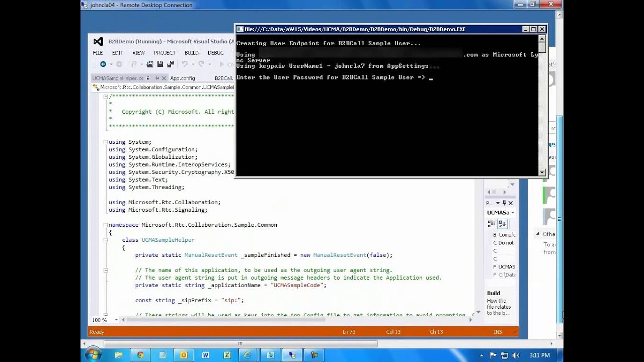Click the Visual Studio logo icon
This screenshot has width=644, height=362.
[x=99, y=42]
